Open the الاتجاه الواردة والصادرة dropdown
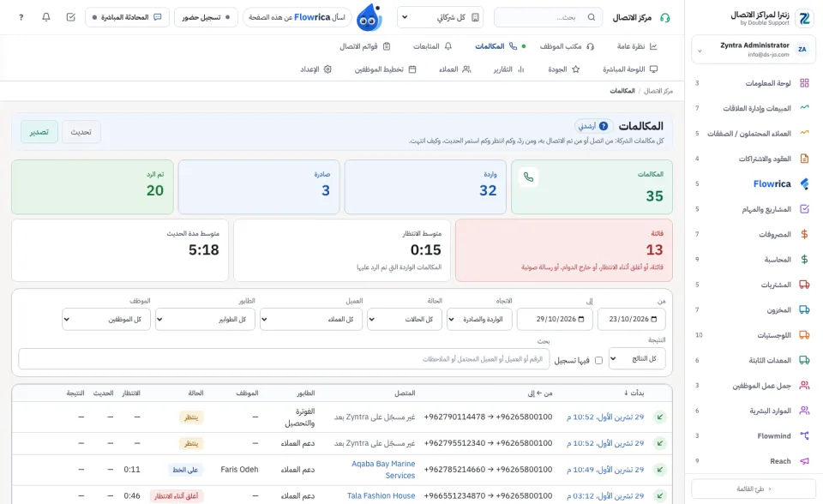Image resolution: width=823 pixels, height=504 pixels. pyautogui.click(x=479, y=319)
